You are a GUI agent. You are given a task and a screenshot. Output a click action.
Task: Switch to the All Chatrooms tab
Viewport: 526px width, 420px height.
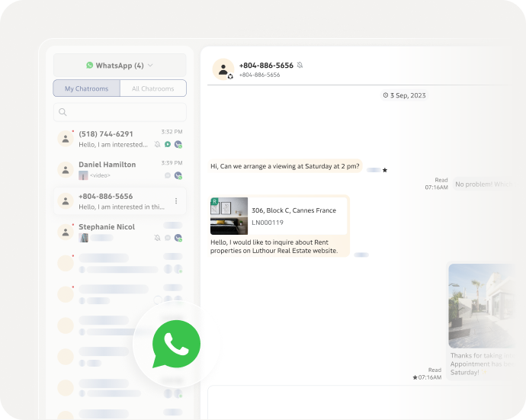[x=152, y=88]
